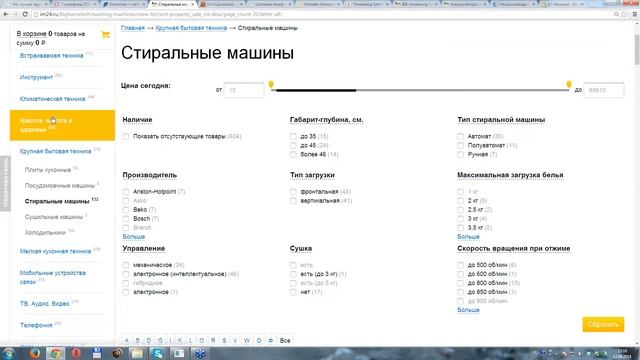Show отсутствующие товары checkbox
640x360 pixels.
pos(126,136)
